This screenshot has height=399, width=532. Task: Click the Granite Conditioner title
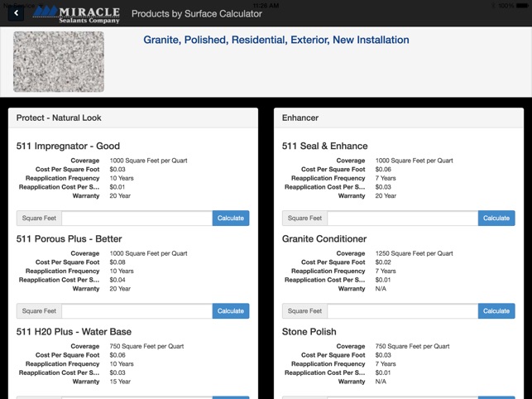tap(324, 238)
